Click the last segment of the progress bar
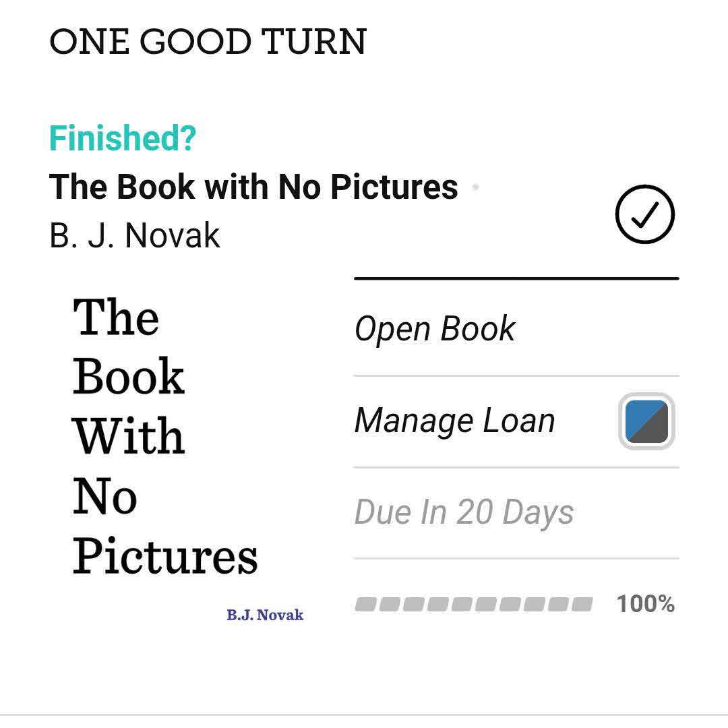The height and width of the screenshot is (728, 728). tap(582, 604)
